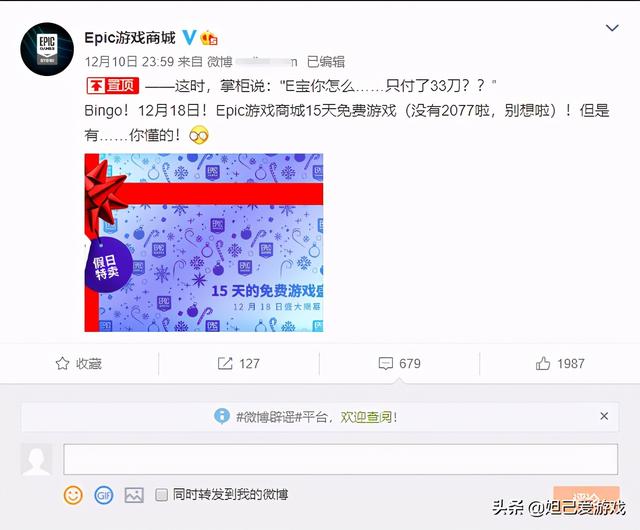Insert a GIF in the comment
The image size is (640, 530).
104,495
